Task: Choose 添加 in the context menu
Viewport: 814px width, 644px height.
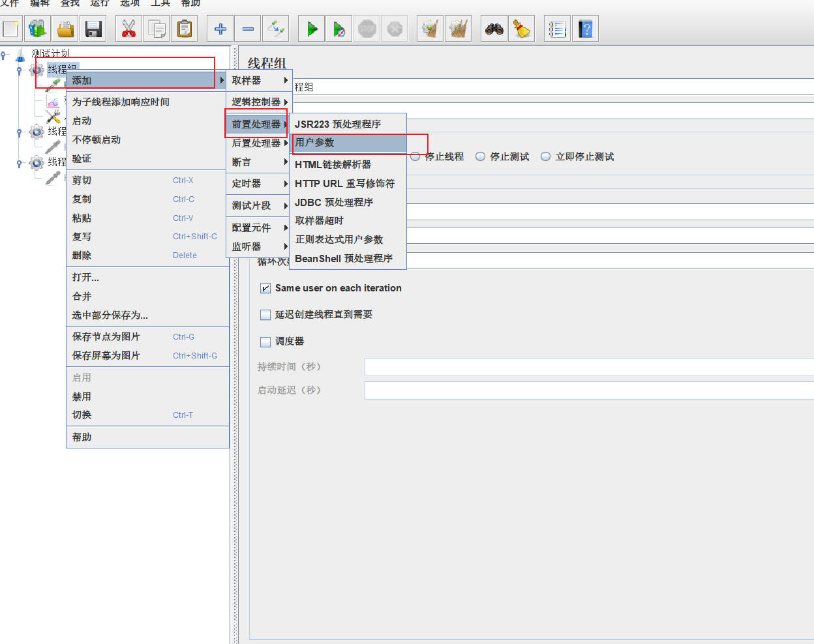Action: coord(147,80)
